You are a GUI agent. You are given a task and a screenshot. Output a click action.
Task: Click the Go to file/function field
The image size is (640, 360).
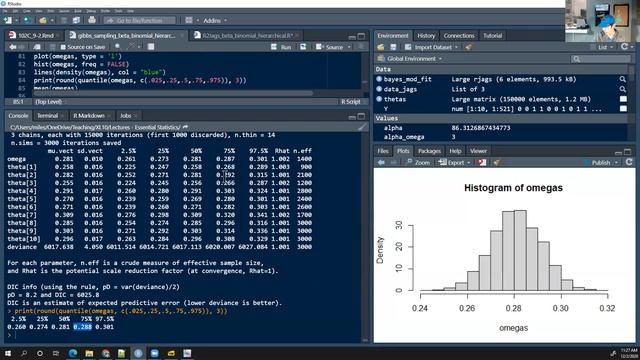pyautogui.click(x=140, y=20)
